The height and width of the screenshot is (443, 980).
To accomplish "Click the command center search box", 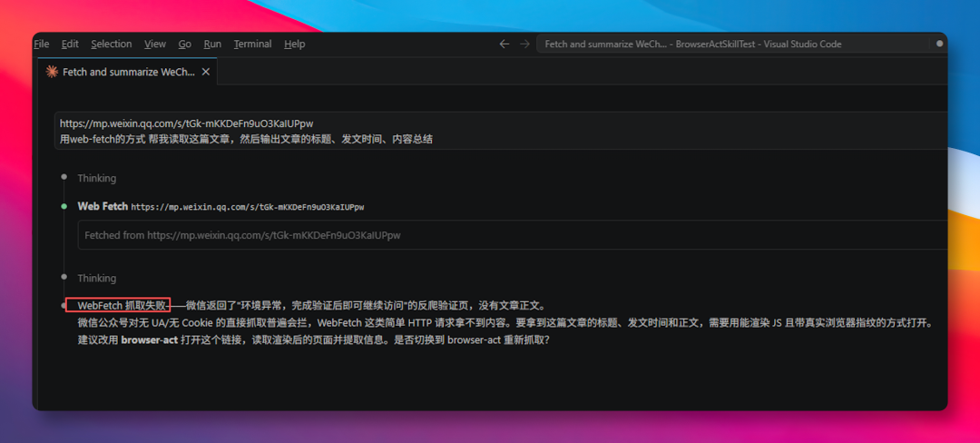I will pos(732,44).
